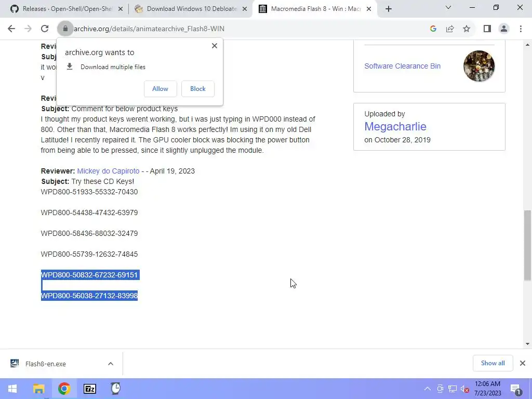Screen dimensions: 532x399
Task: Show hidden system tray icons
Action: click(x=428, y=389)
